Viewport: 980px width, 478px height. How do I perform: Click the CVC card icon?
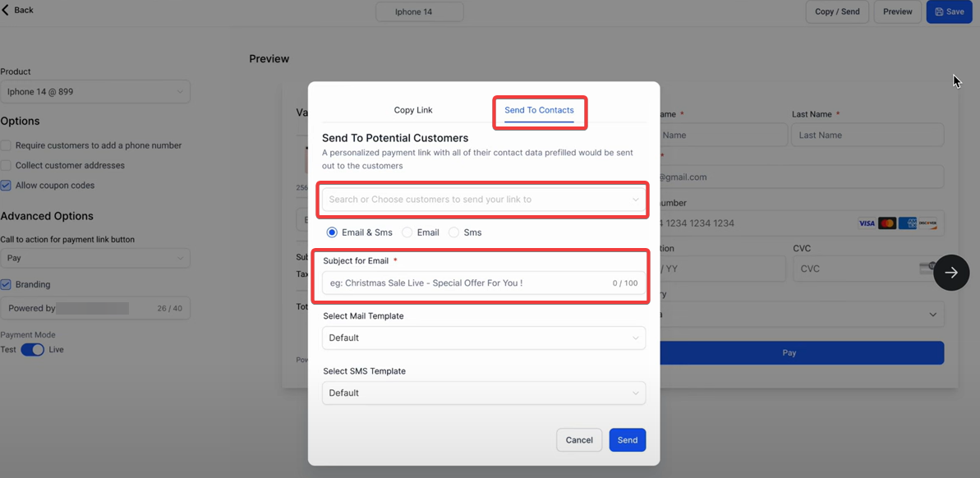coord(926,268)
